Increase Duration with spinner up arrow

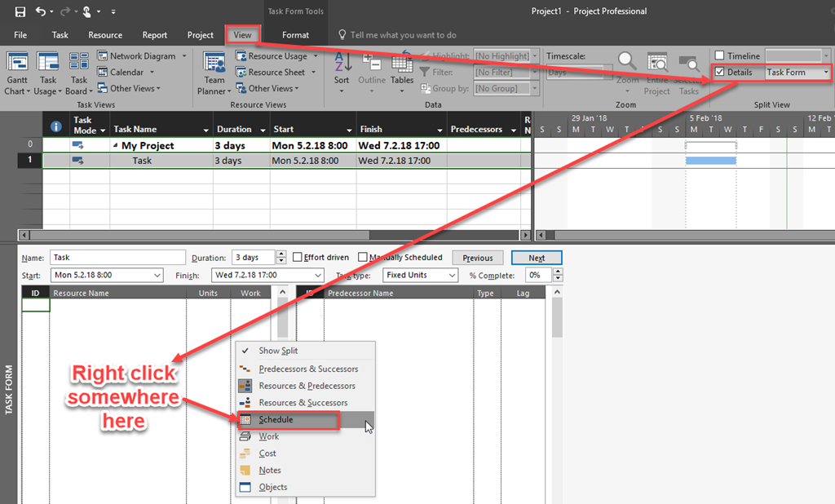coord(281,254)
